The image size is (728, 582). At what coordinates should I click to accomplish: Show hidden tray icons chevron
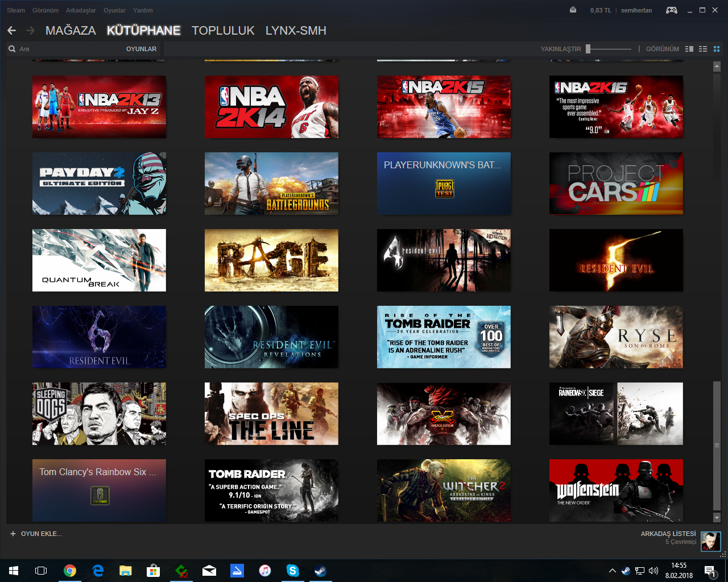click(x=612, y=571)
